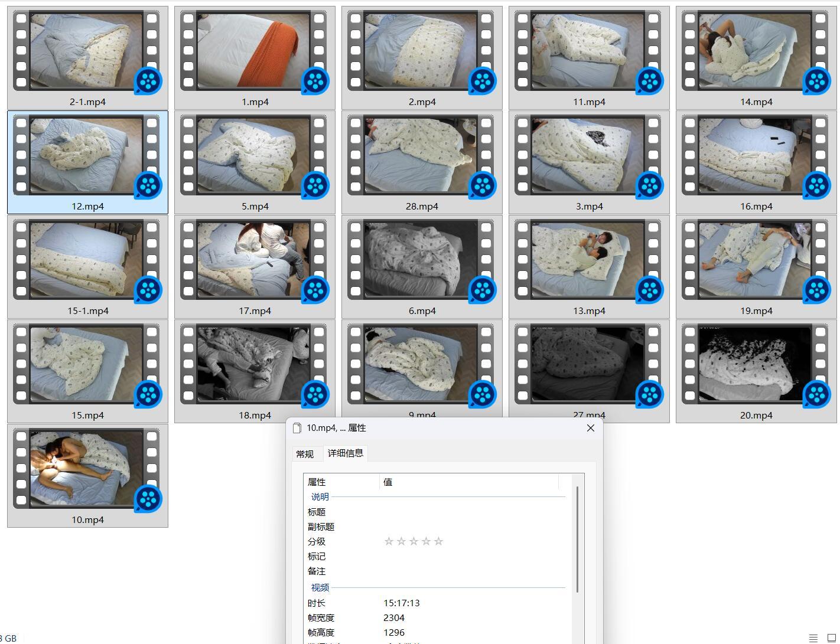Set 分级 rating to one star
Screen dimensions: 840x644
pos(389,541)
